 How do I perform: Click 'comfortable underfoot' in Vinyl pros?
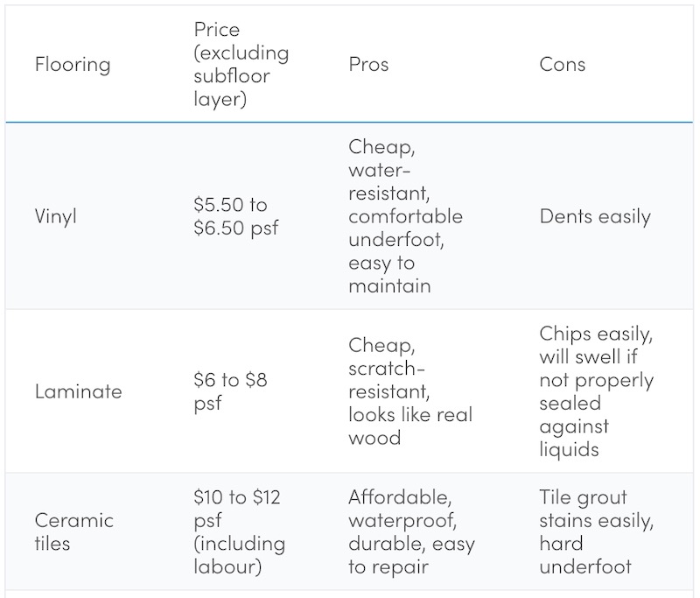tap(406, 229)
